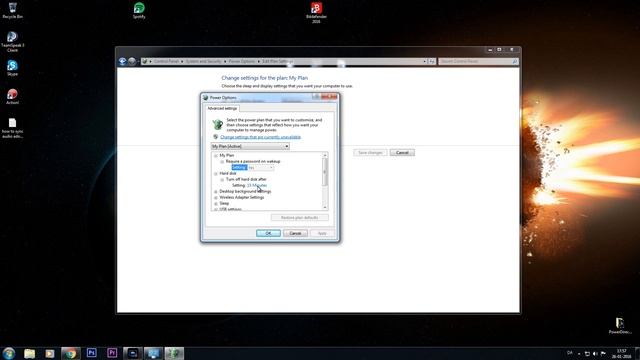Screen dimensions: 640x360
Task: Expand Desktop background settings node
Action: click(216, 191)
